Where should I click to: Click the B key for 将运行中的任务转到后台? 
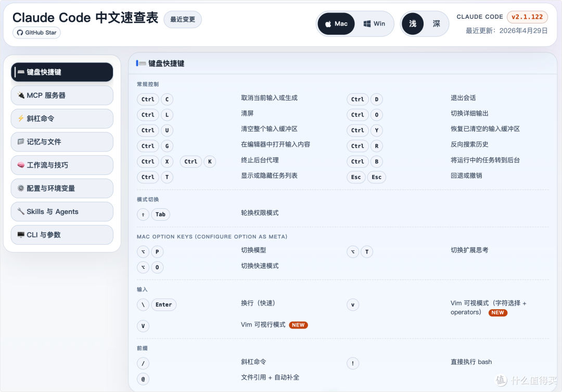[376, 161]
